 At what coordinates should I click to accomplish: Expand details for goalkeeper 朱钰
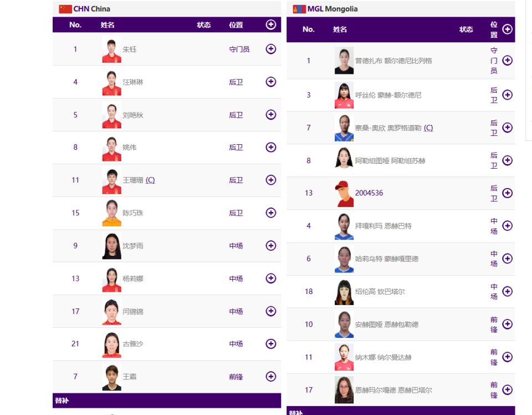(271, 49)
